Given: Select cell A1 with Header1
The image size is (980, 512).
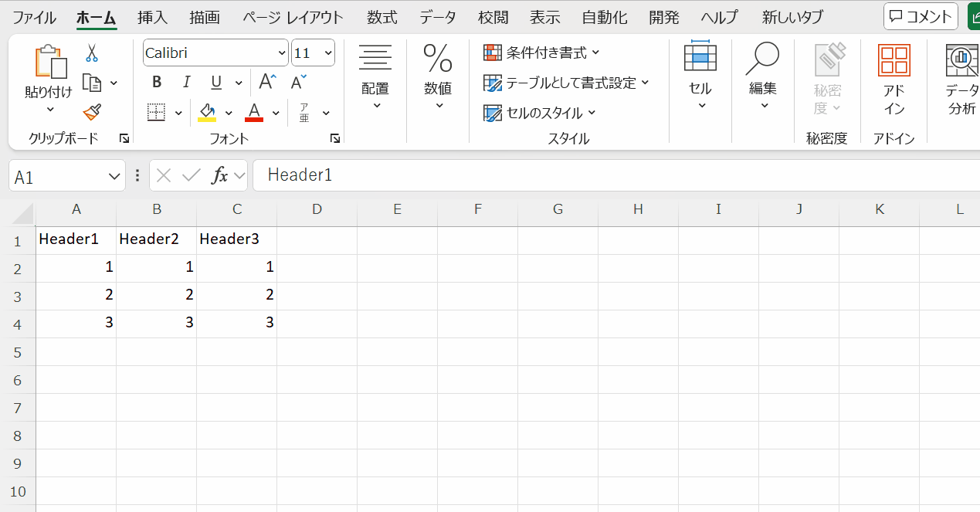Looking at the screenshot, I should coord(76,240).
